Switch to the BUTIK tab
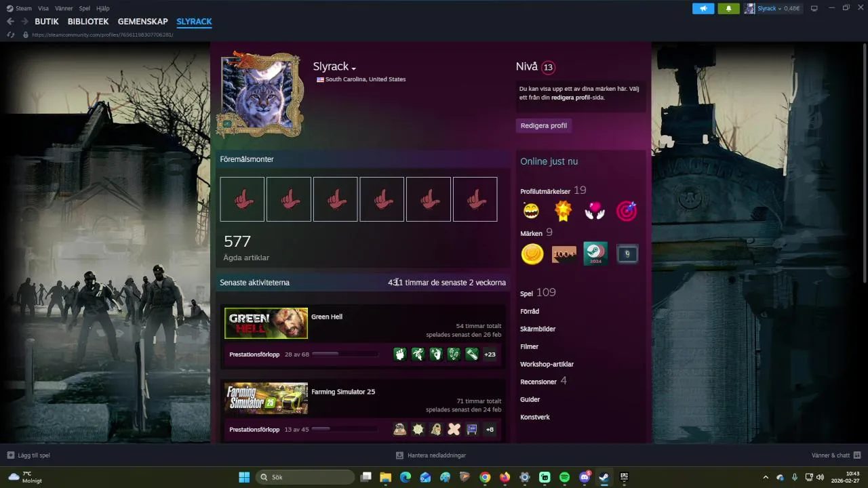The height and width of the screenshot is (488, 868). (x=47, y=22)
